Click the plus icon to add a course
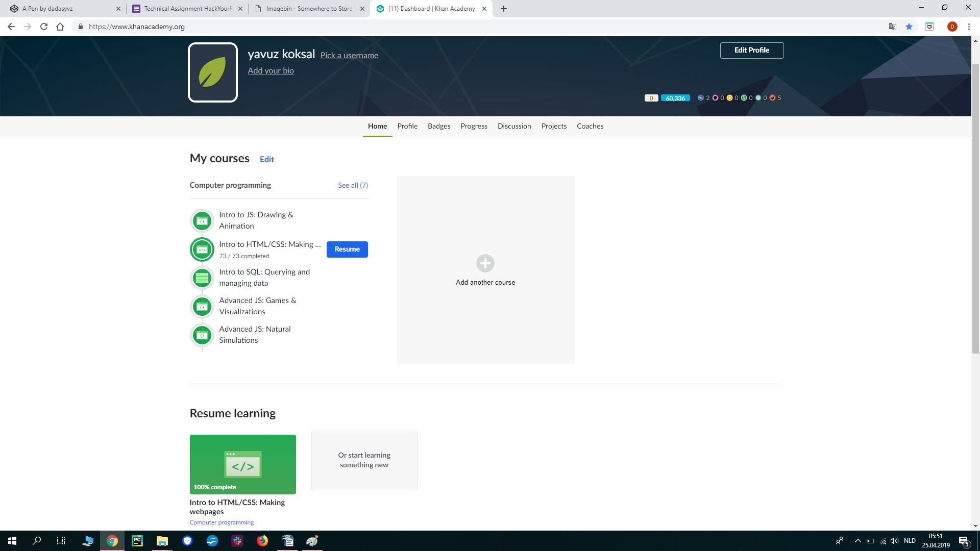This screenshot has width=980, height=551. (x=485, y=263)
